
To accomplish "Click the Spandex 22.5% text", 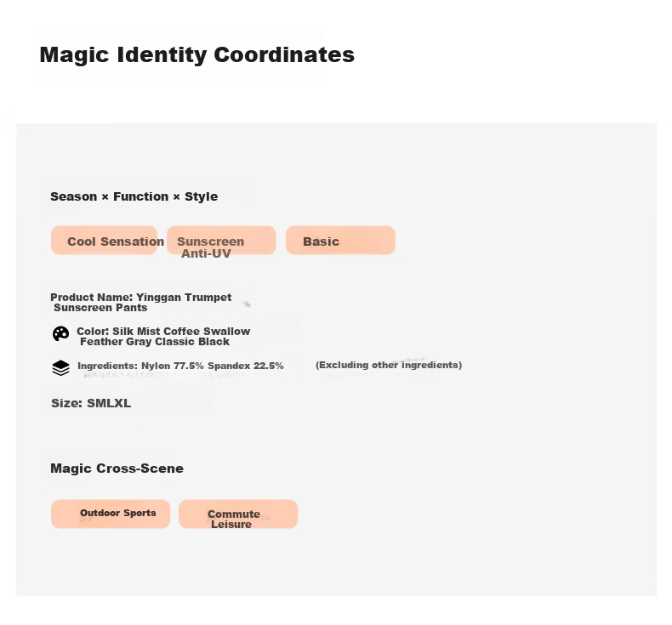I will click(x=246, y=366).
